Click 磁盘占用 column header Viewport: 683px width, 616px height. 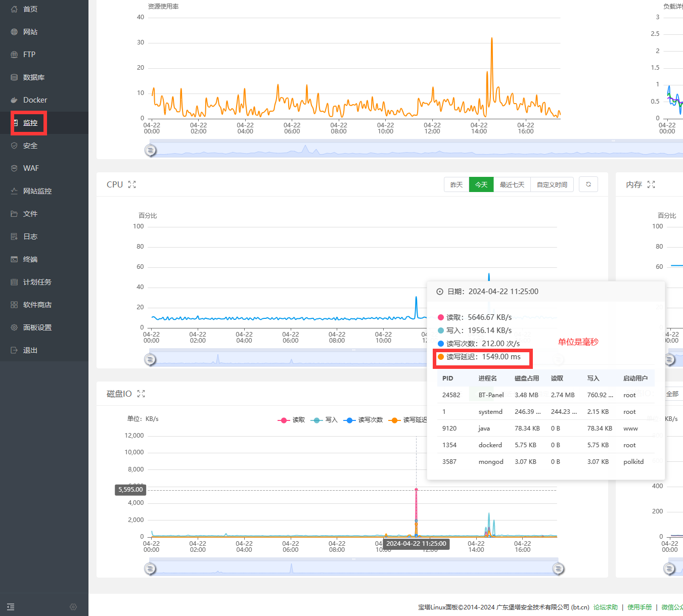(x=527, y=378)
